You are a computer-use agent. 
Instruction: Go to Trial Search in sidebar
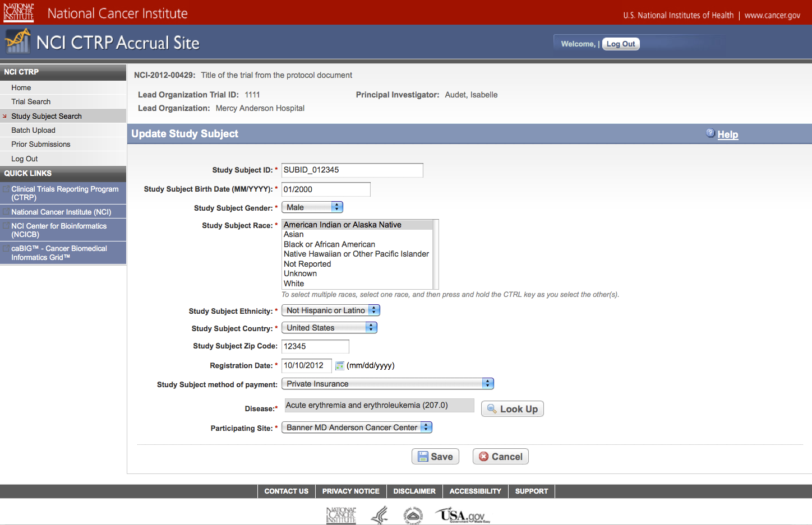point(31,101)
